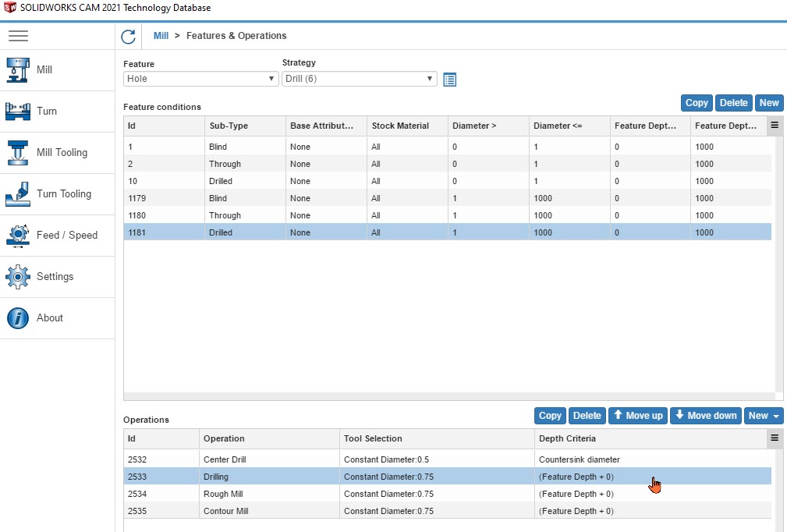The width and height of the screenshot is (787, 532).
Task: Expand the Feature dropdown showing Hole
Action: tap(200, 79)
